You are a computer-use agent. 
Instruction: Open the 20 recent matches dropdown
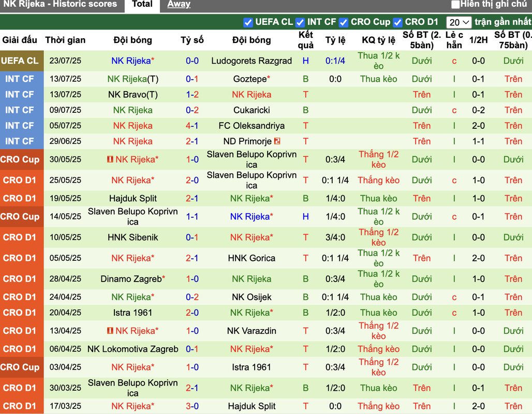point(459,22)
